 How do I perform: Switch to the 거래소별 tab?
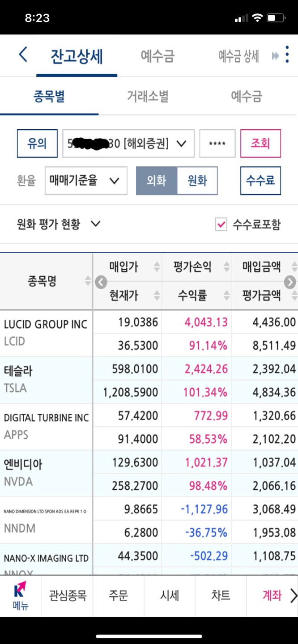(x=148, y=96)
